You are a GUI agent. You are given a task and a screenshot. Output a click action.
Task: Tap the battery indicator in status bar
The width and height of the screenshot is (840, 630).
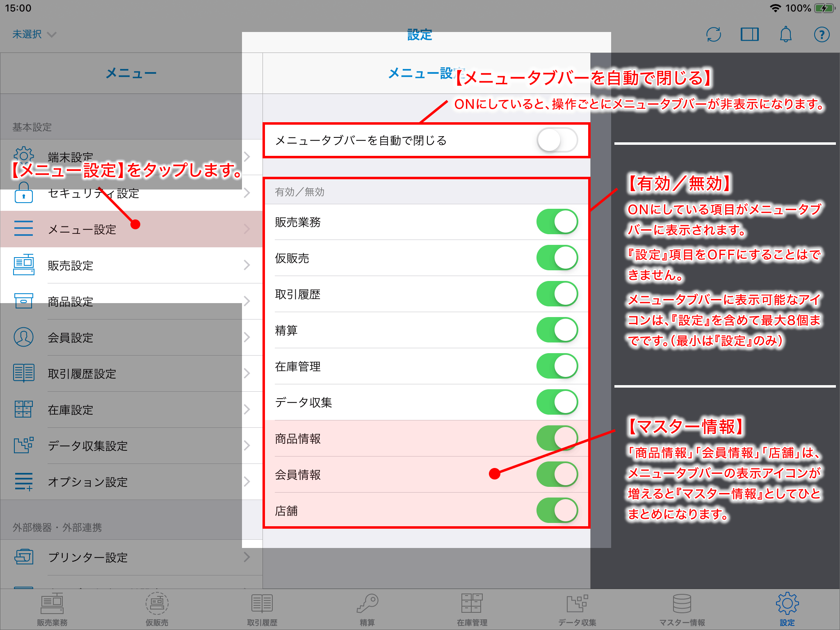825,8
